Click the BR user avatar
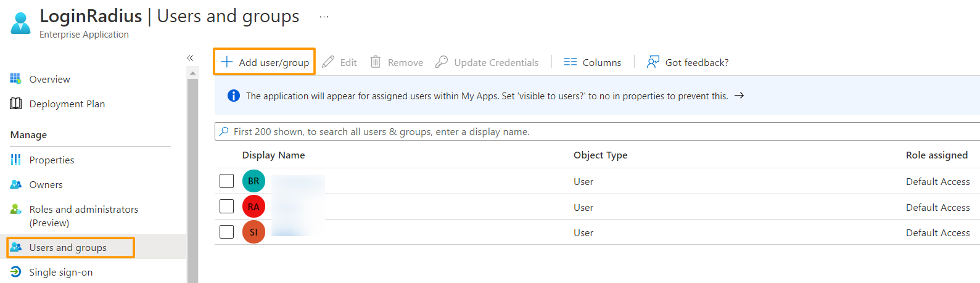This screenshot has width=980, height=283. [x=253, y=181]
